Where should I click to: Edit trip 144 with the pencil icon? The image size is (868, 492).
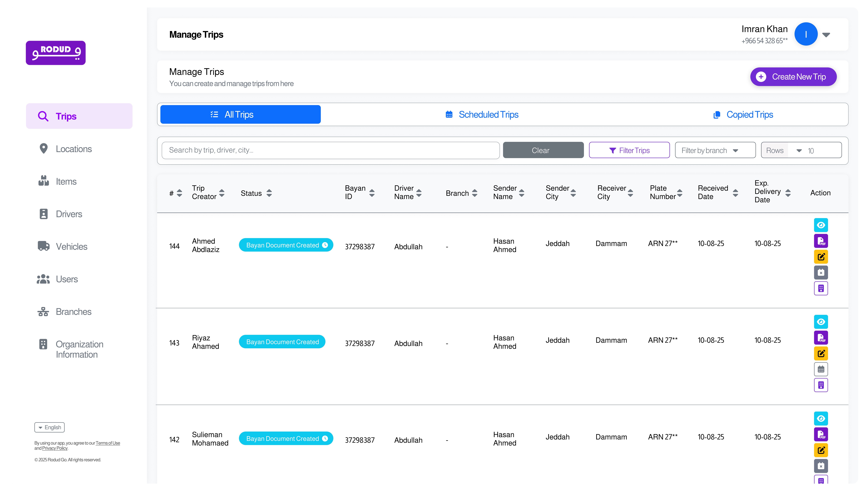pos(821,257)
